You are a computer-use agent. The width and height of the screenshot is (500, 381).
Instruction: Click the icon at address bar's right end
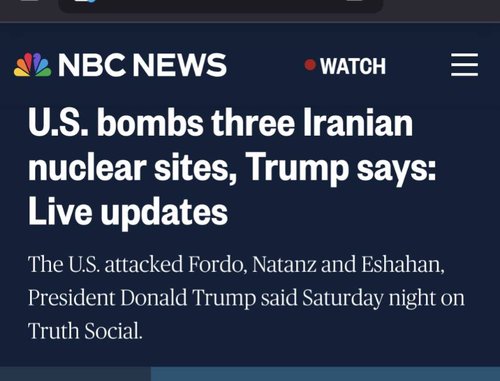pyautogui.click(x=356, y=1)
